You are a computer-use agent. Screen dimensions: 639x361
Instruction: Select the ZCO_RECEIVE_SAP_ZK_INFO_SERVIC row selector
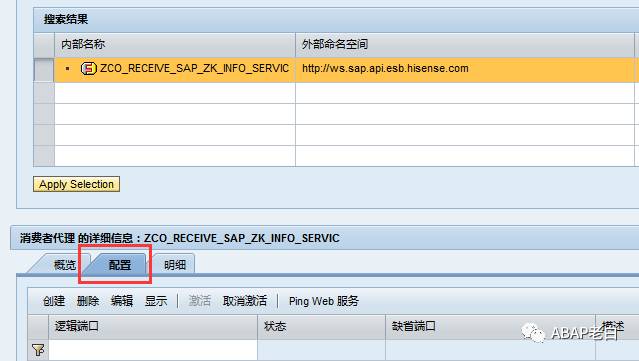pyautogui.click(x=44, y=69)
